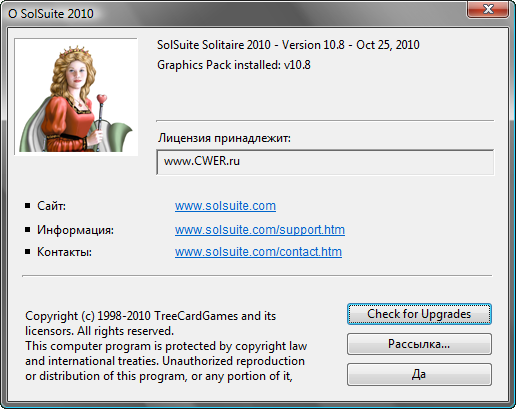
Task: Close the О SolSuite 2010 dialog
Action: [x=488, y=9]
